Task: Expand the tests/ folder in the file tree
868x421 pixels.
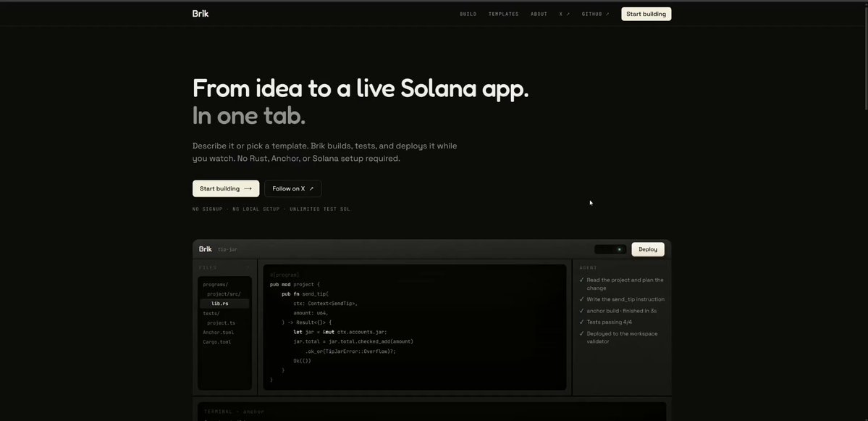Action: pyautogui.click(x=211, y=314)
